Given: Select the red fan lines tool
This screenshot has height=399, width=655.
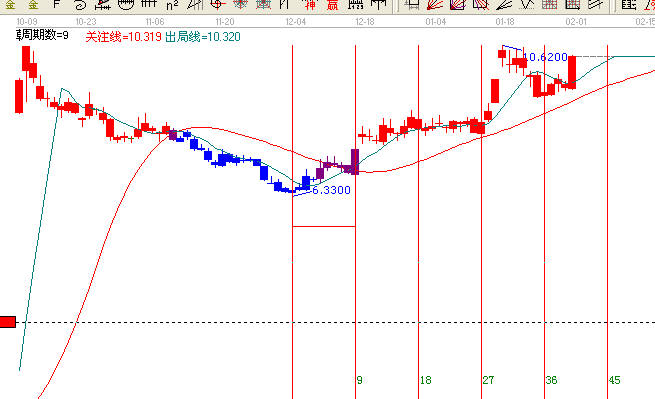Looking at the screenshot, I should coord(435,5).
